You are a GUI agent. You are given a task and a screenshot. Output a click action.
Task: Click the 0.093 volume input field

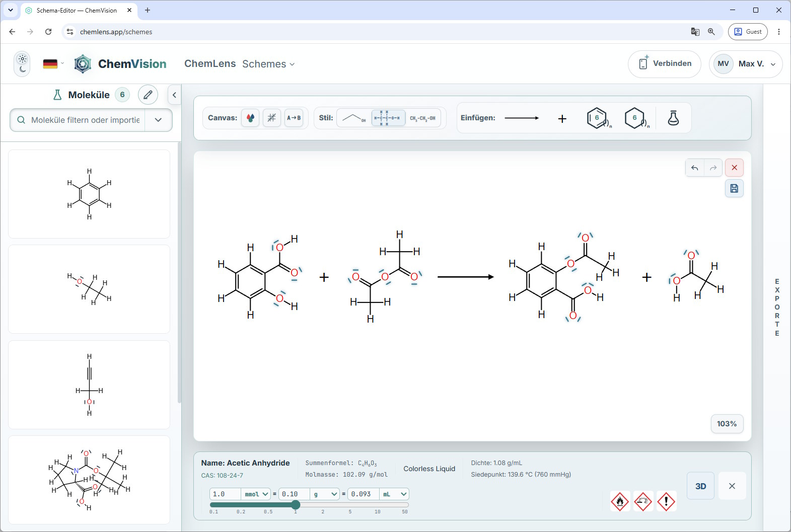364,494
